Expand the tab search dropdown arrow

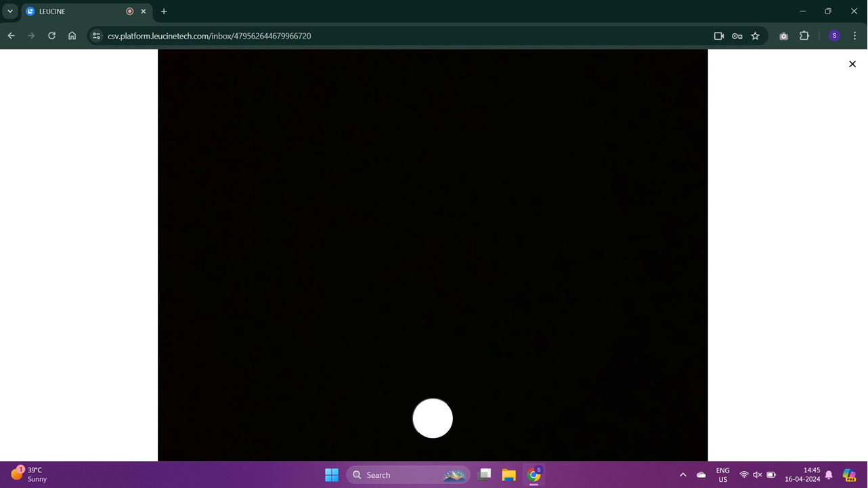click(10, 12)
